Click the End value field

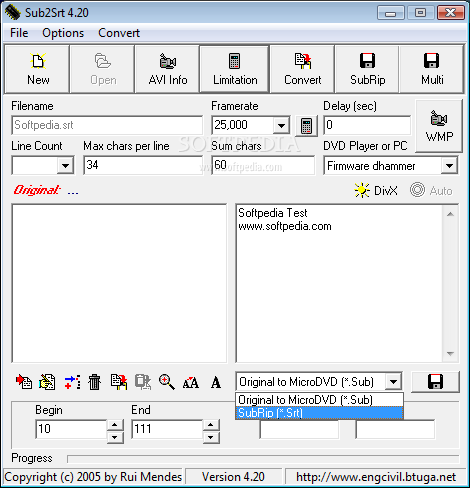pos(167,429)
